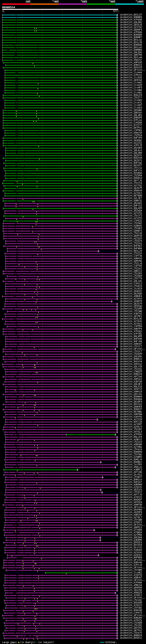
Task: Click truncated alignment arrowhead for B6SL29
Action: tap(99, 251)
